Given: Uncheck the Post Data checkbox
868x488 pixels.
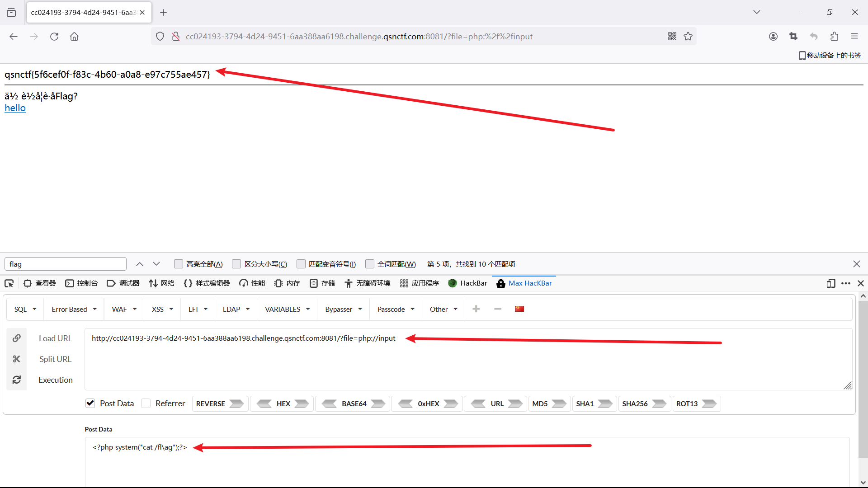Looking at the screenshot, I should 90,403.
